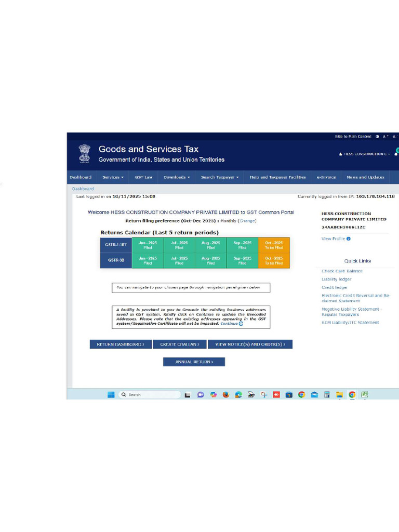Open Negative Liability Statement - Regular Taxpayers
Image resolution: width=399 pixels, height=532 pixels.
(352, 312)
